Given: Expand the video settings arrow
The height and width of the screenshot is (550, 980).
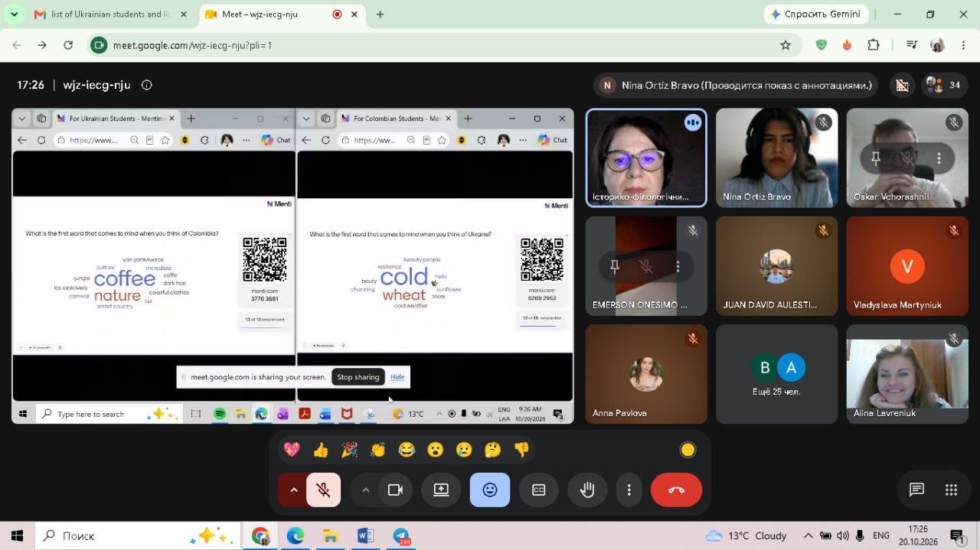Looking at the screenshot, I should (365, 490).
